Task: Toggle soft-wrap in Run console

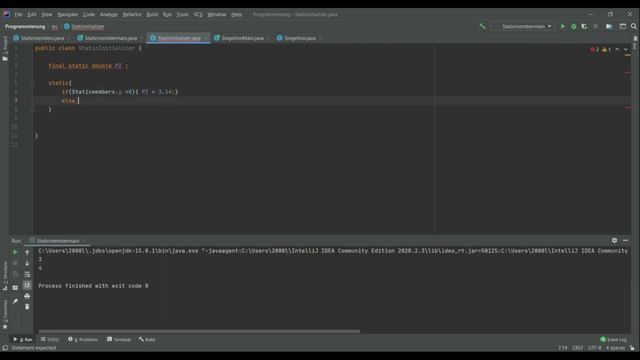Action: coord(27,274)
